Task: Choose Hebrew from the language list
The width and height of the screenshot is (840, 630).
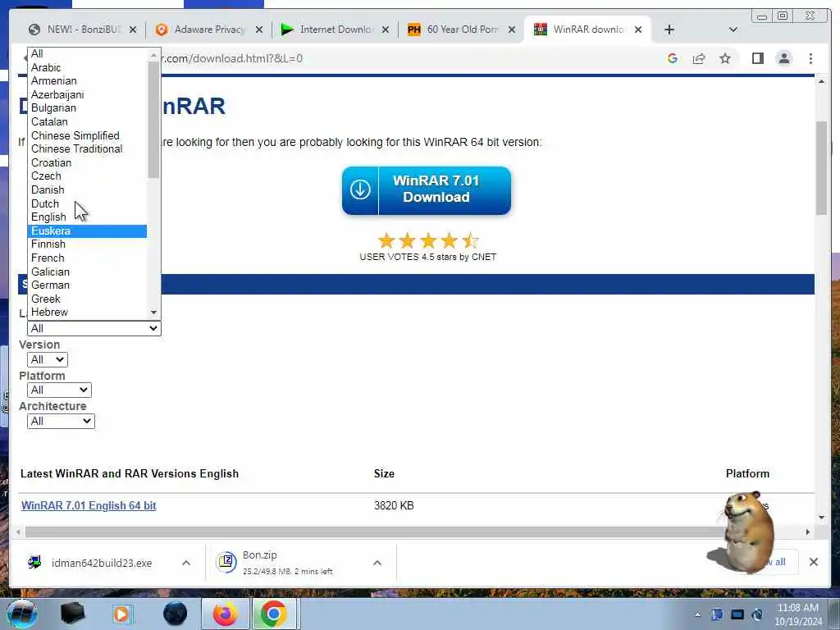Action: click(x=87, y=313)
